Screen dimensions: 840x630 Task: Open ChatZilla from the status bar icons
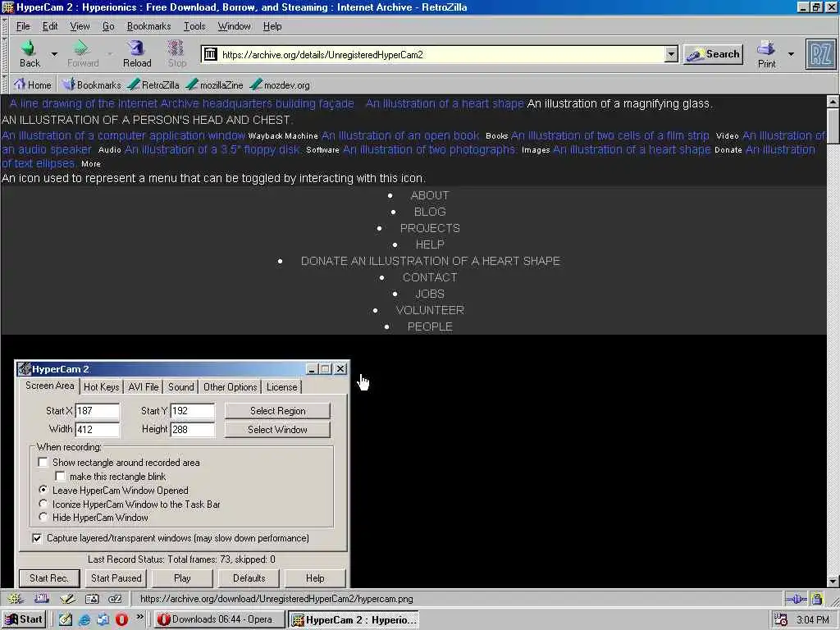[x=115, y=598]
